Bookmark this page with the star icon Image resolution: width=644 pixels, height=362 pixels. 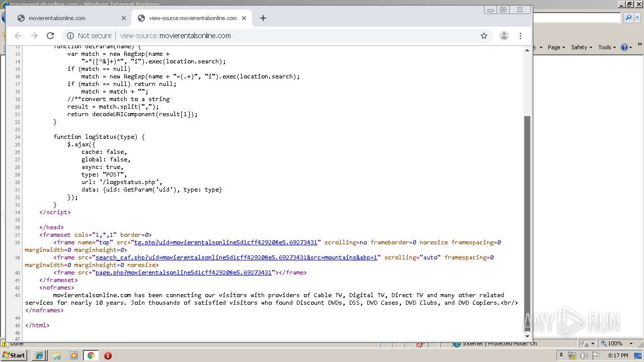pos(484,36)
